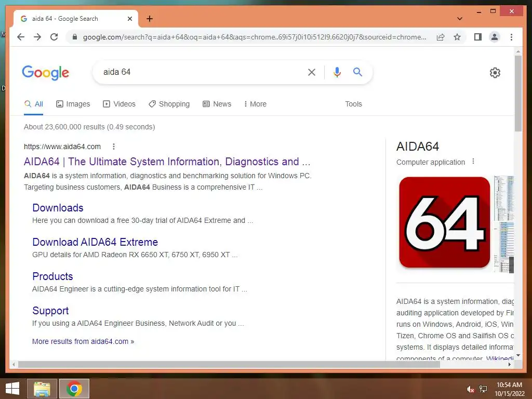
Task: Switch to Shopping results
Action: coord(169,104)
